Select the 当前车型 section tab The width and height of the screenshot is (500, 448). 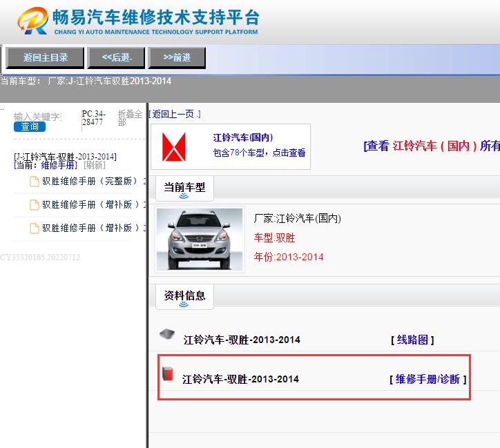184,188
